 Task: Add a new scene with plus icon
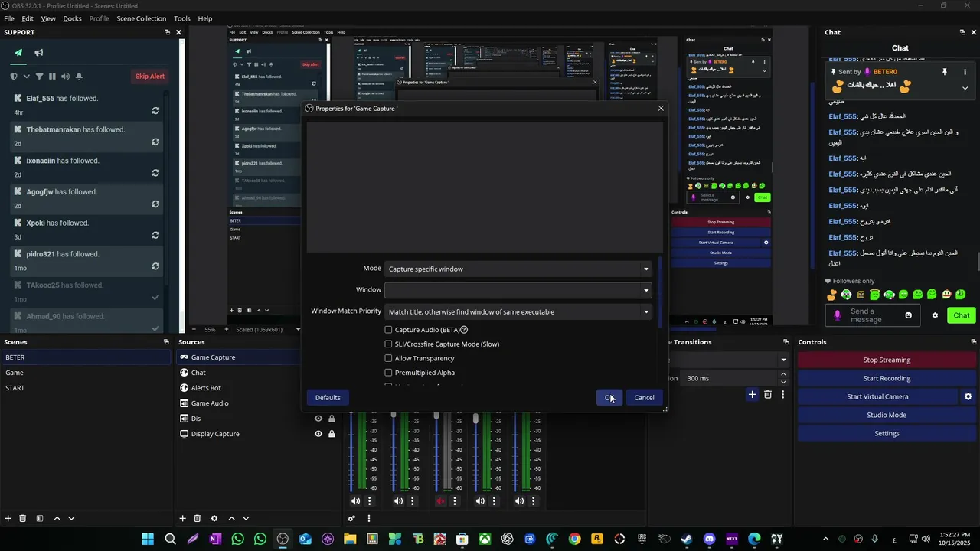tap(8, 518)
